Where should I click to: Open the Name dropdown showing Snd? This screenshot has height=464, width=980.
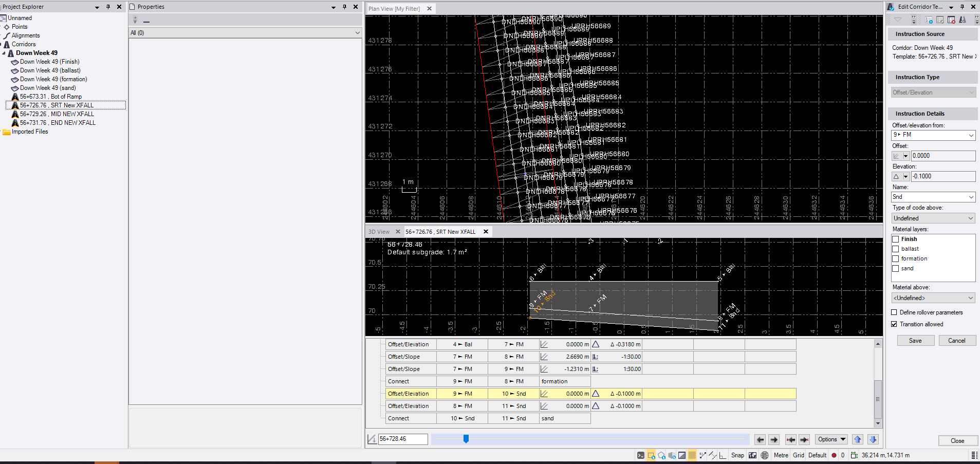point(971,197)
